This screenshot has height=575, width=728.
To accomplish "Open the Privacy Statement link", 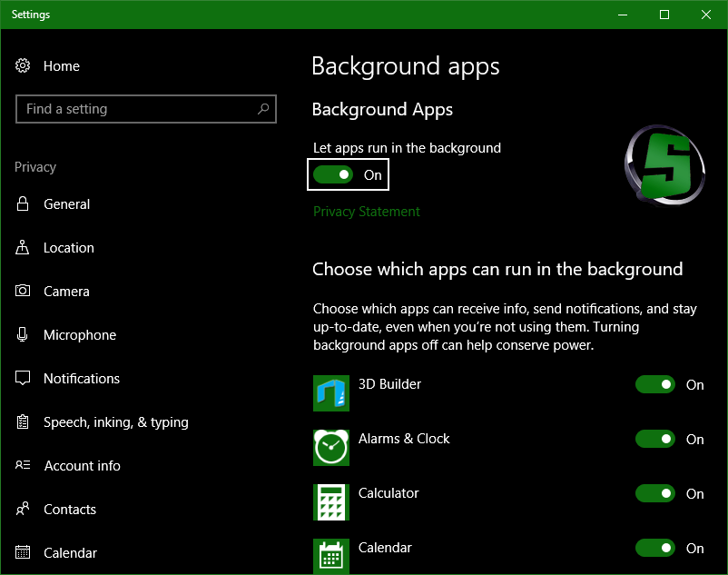I will click(367, 212).
